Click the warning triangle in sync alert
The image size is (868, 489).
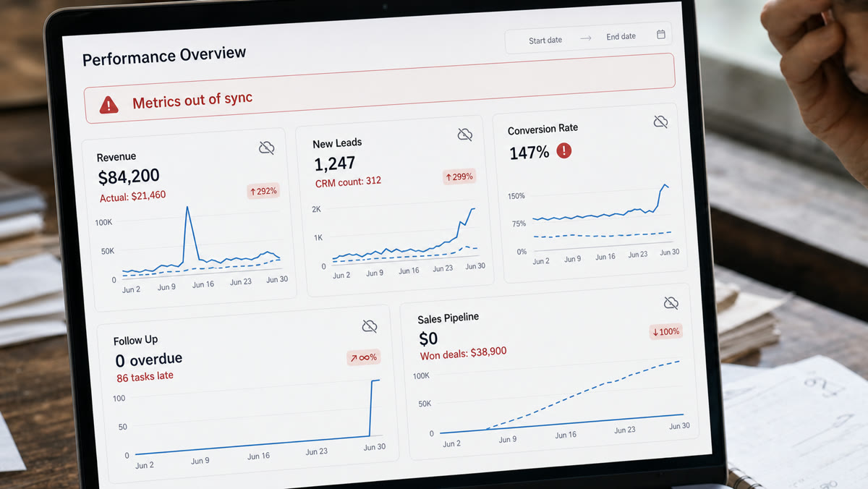tap(109, 105)
